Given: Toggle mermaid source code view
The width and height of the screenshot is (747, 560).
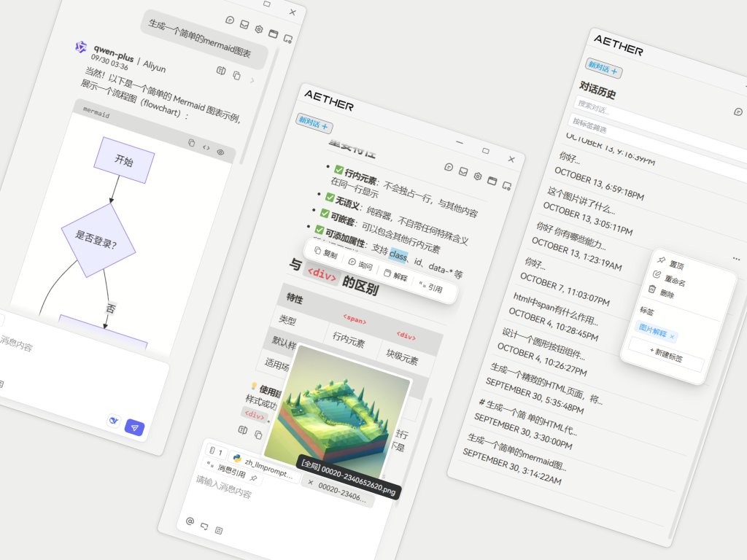Looking at the screenshot, I should (206, 148).
